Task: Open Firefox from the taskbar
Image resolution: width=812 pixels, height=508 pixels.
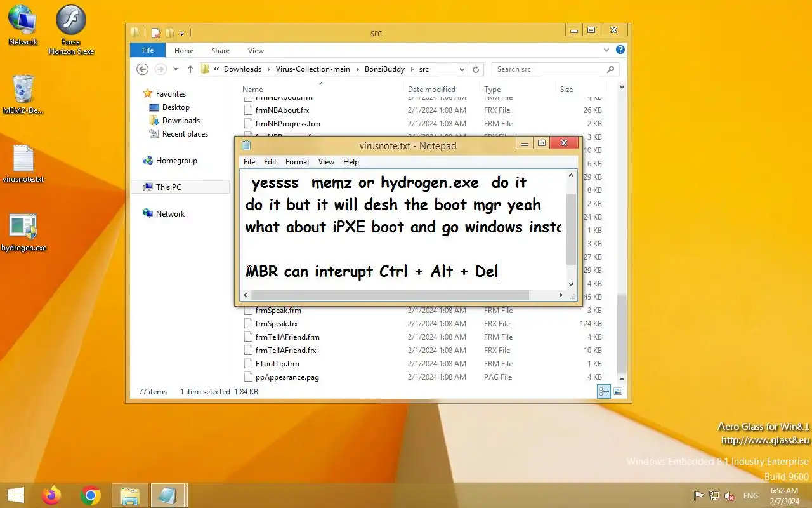Action: (51, 495)
